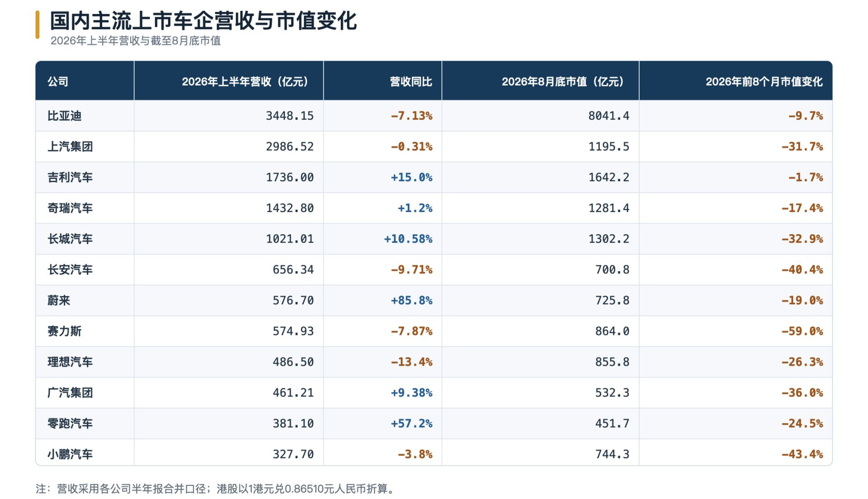The width and height of the screenshot is (868, 499).
Task: Click 蔚来 revenue value 576.70
Action: coord(293,300)
